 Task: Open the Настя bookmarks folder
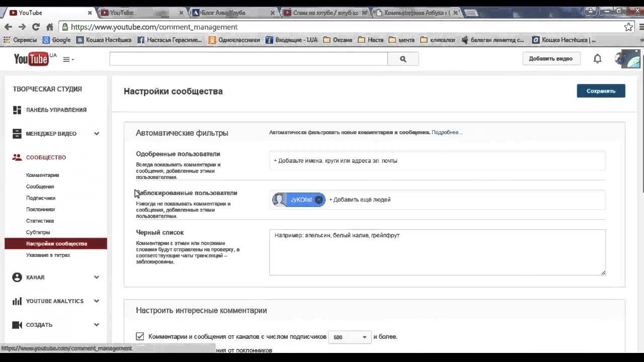[371, 40]
